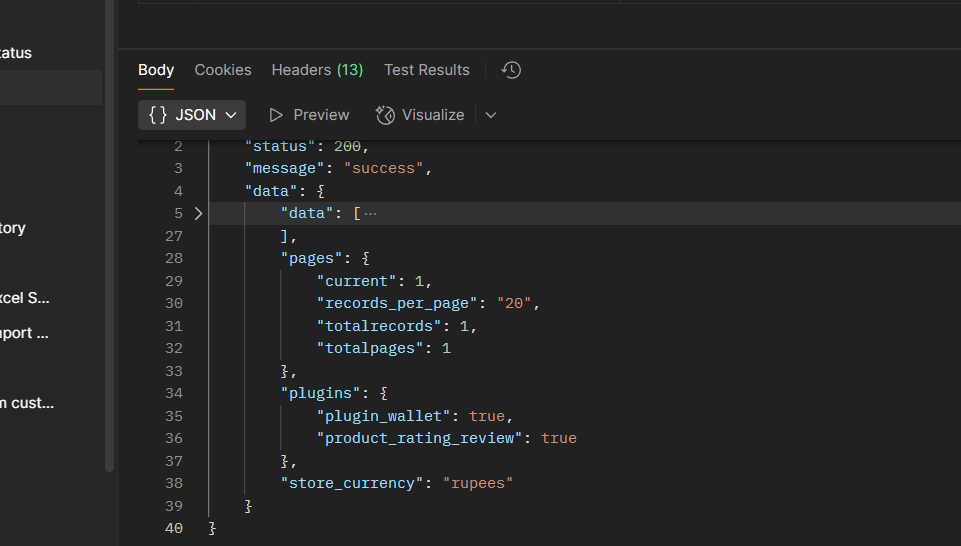Click the "plugin_wallet" key
The height and width of the screenshot is (546, 961).
(383, 416)
